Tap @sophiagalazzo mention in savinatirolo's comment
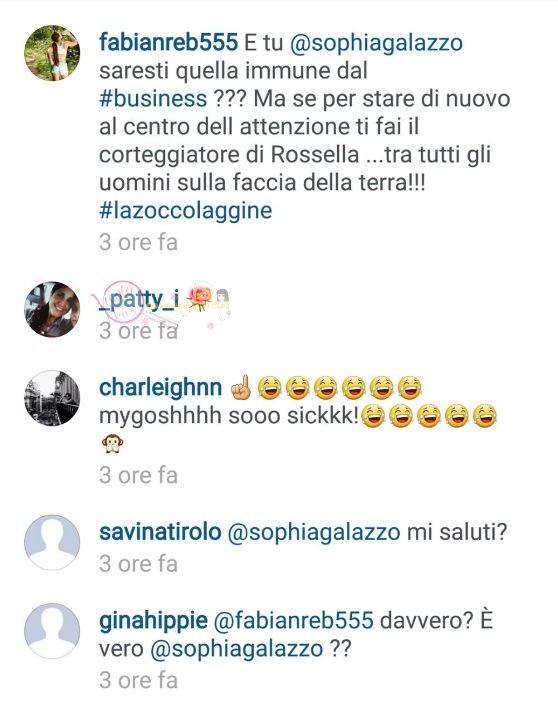 coord(314,533)
